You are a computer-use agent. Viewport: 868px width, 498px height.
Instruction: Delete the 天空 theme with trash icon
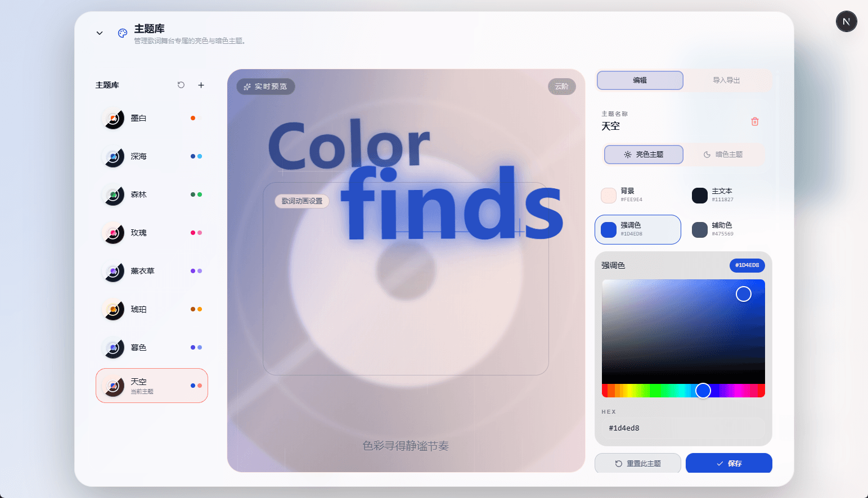coord(755,121)
